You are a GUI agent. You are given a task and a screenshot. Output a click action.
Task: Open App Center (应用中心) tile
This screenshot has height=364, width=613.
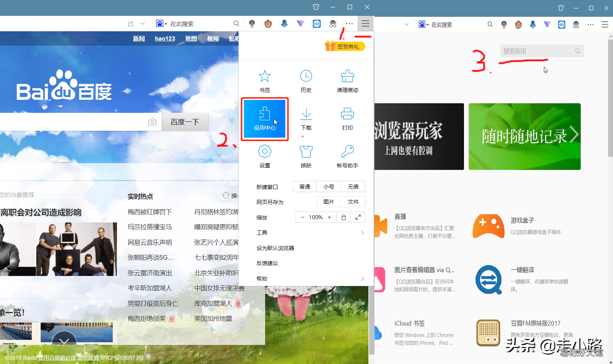(x=265, y=119)
